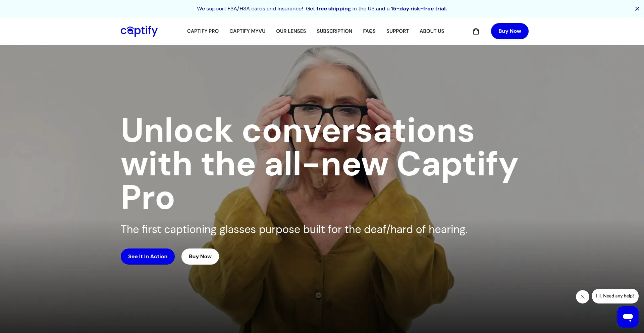Open the Support nav link

[397, 31]
